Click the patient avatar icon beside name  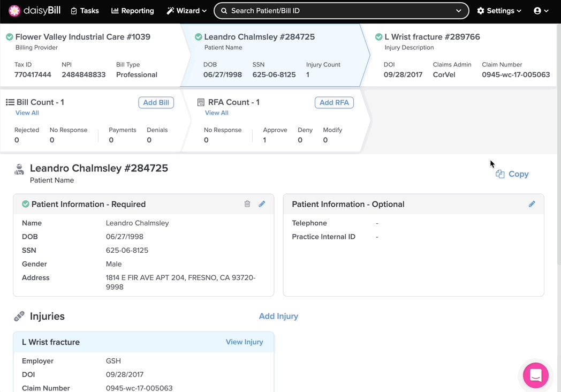[19, 170]
